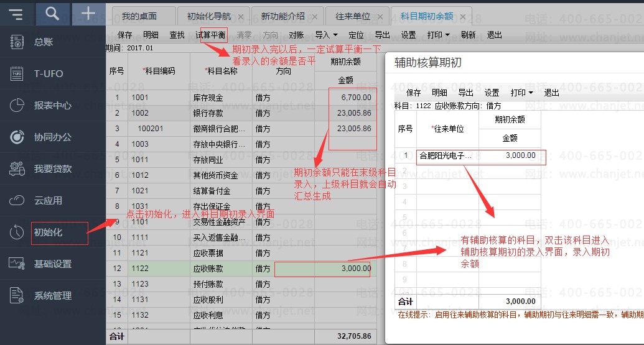
Task: Toggle the hamburger menu icon
Action: (x=16, y=14)
